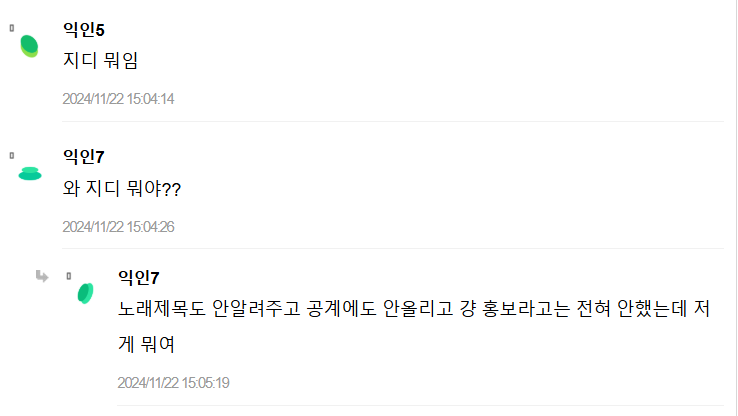Click the avatar beside '와 지디 뭐야??'
Image resolution: width=738 pixels, height=416 pixels.
30,174
